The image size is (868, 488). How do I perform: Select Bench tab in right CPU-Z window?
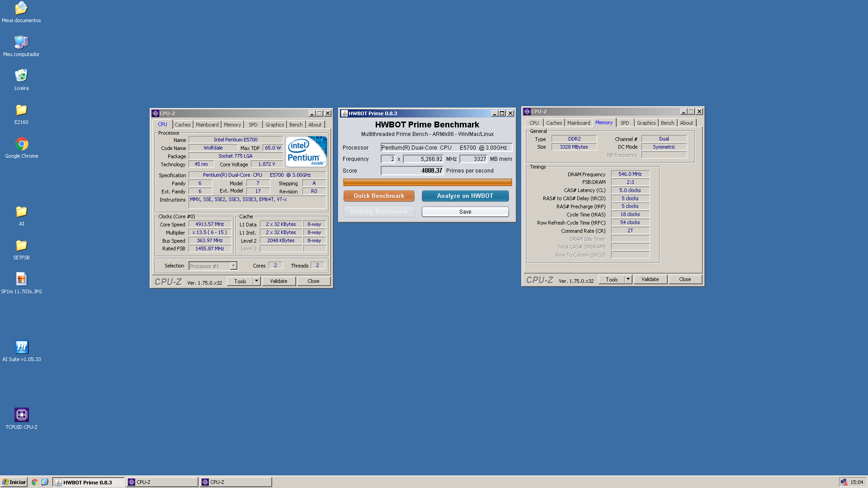pos(668,123)
